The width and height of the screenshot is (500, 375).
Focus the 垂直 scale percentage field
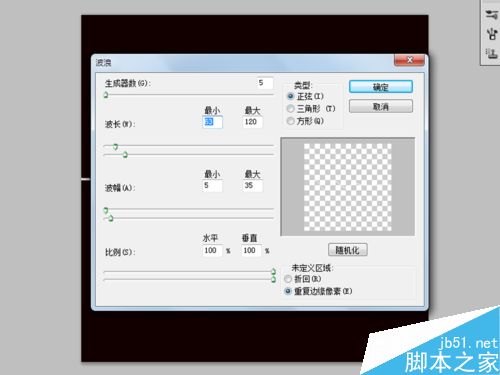tap(251, 250)
